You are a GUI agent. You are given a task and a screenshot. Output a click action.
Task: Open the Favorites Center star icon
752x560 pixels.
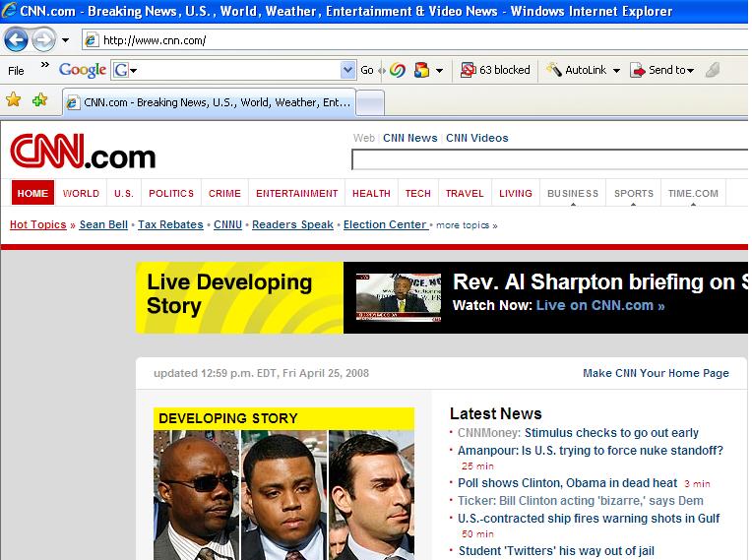(x=14, y=100)
